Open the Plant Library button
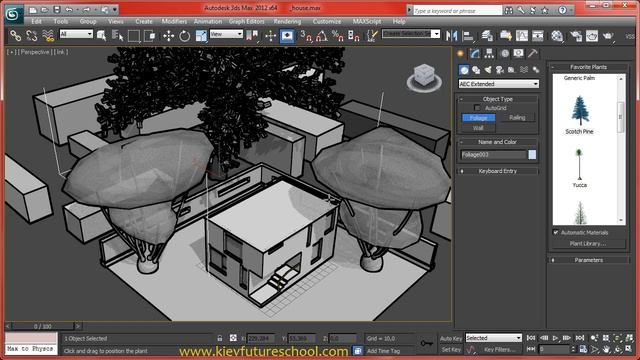 point(588,244)
